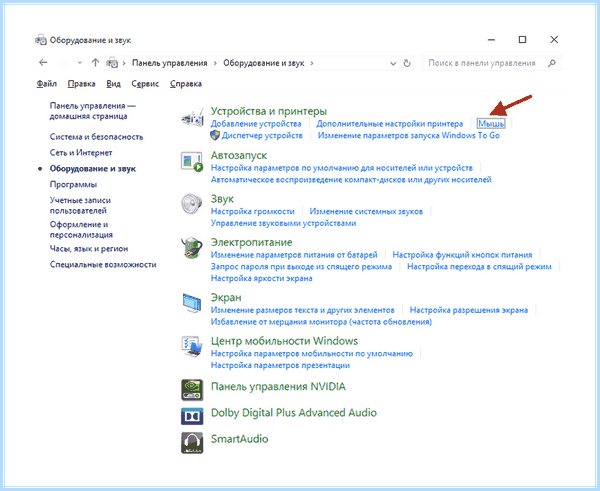Click Автоматическое воспроизведение компакт-дисков link
The width and height of the screenshot is (600, 491).
pyautogui.click(x=351, y=179)
